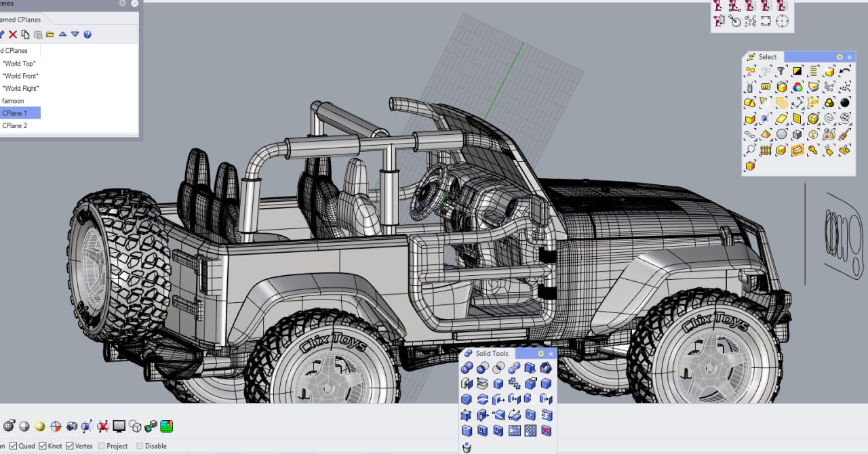868x454 pixels.
Task: Select the Boolean Difference tool
Action: [x=483, y=368]
